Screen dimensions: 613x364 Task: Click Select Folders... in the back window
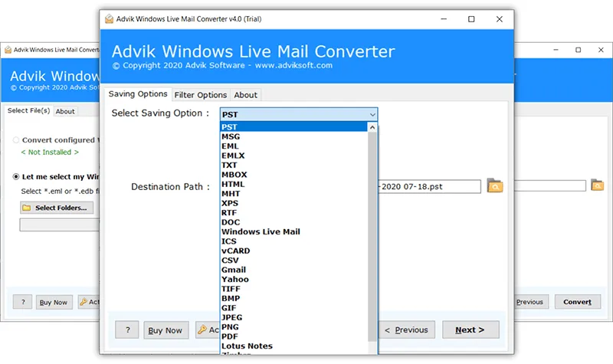(x=57, y=208)
